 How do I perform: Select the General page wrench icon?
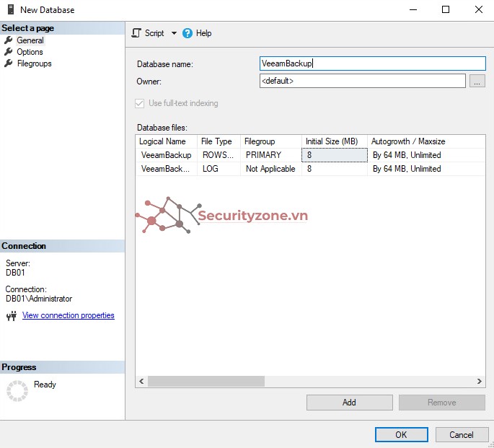(x=9, y=40)
